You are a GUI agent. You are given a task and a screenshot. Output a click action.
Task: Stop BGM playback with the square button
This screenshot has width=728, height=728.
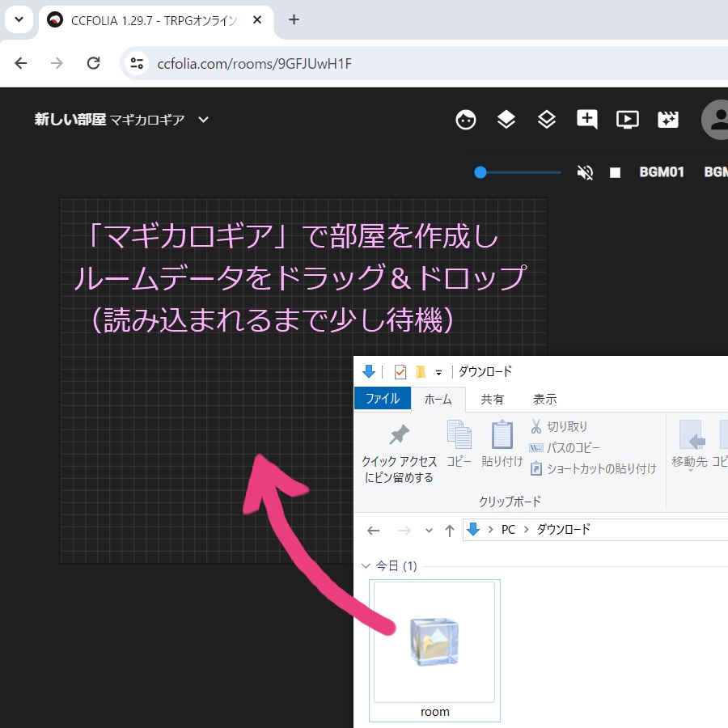click(x=615, y=171)
